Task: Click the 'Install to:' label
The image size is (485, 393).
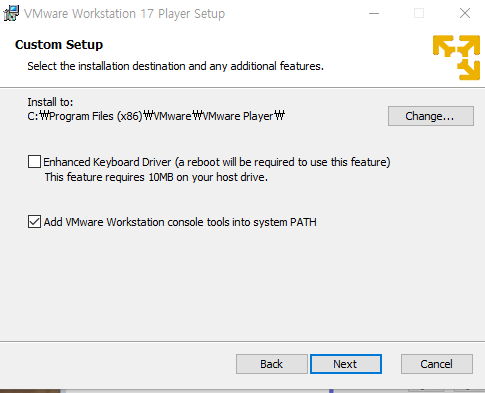Action: [x=50, y=102]
